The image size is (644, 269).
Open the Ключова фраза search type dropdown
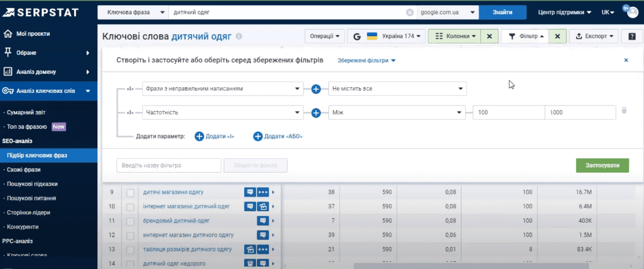(x=133, y=12)
